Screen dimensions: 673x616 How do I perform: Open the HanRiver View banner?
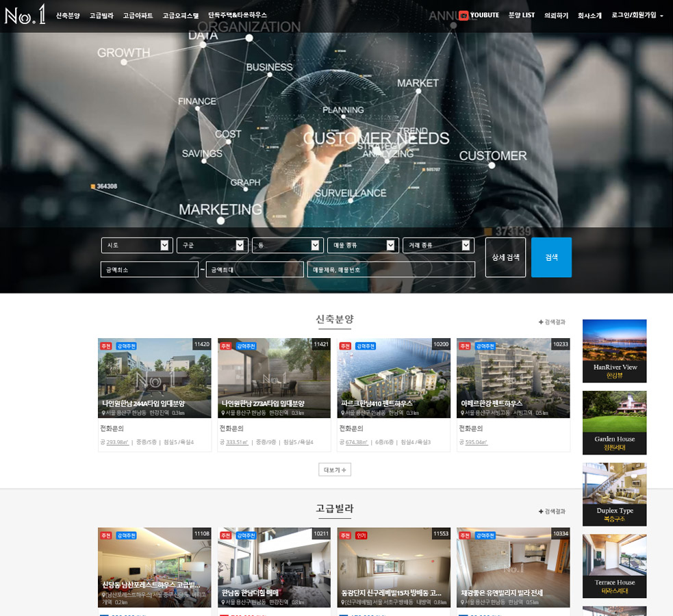pos(614,351)
